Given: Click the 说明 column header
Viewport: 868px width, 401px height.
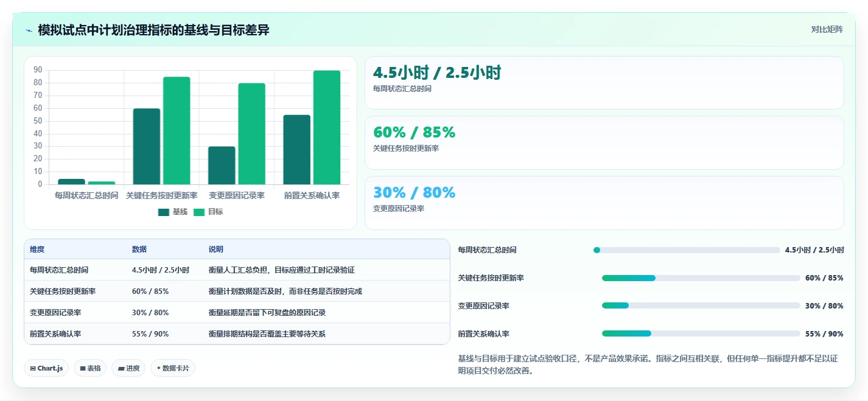Looking at the screenshot, I should click(x=216, y=249).
